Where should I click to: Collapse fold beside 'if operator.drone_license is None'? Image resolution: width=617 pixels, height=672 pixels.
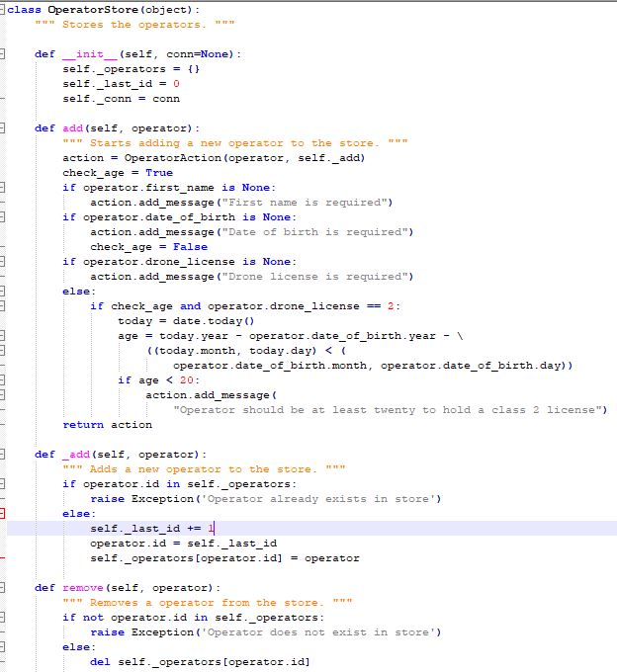point(2,262)
